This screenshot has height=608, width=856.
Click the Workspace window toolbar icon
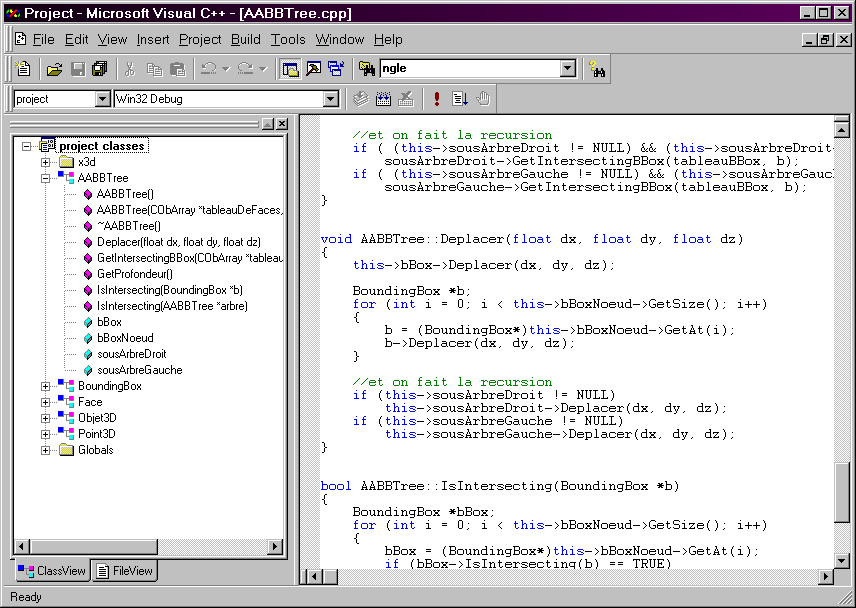tap(290, 69)
